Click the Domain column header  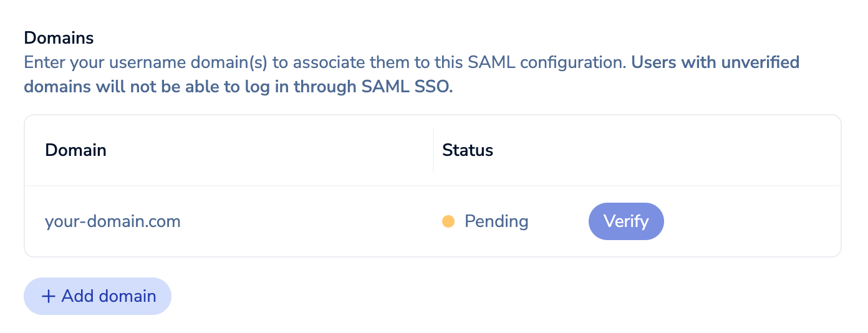click(75, 150)
